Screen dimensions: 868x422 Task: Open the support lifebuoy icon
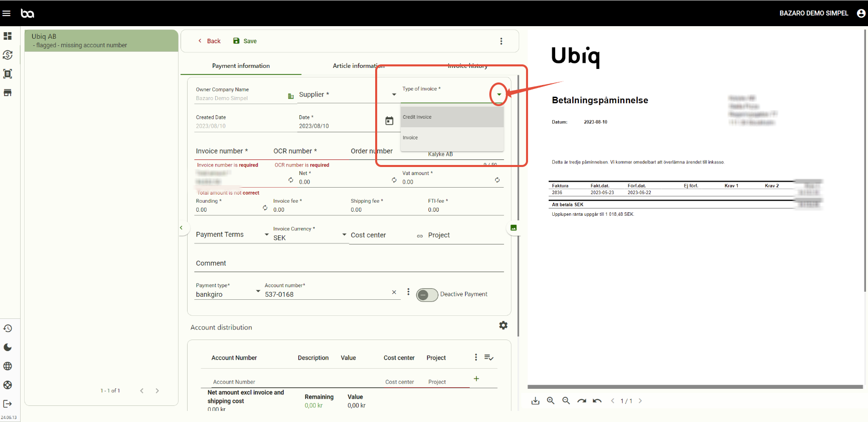tap(8, 385)
